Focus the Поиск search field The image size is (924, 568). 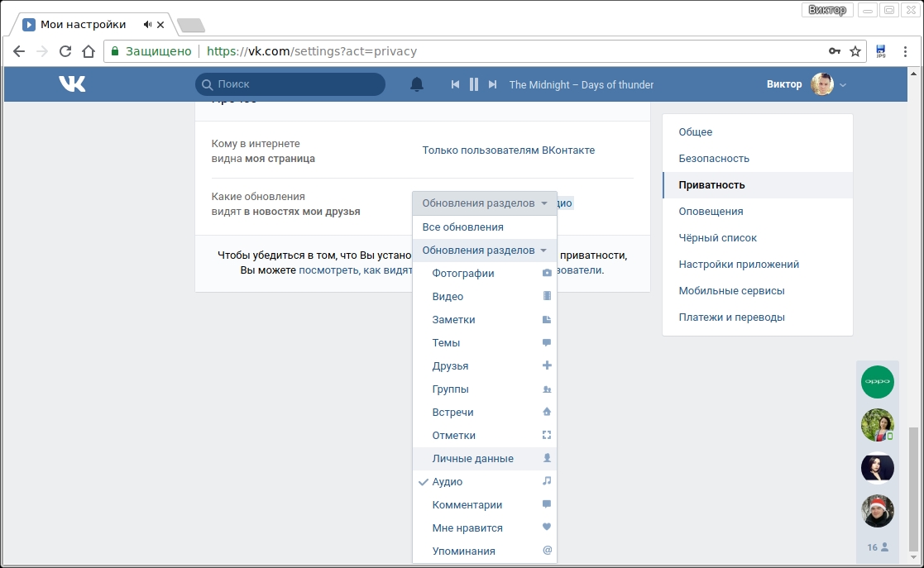click(290, 84)
